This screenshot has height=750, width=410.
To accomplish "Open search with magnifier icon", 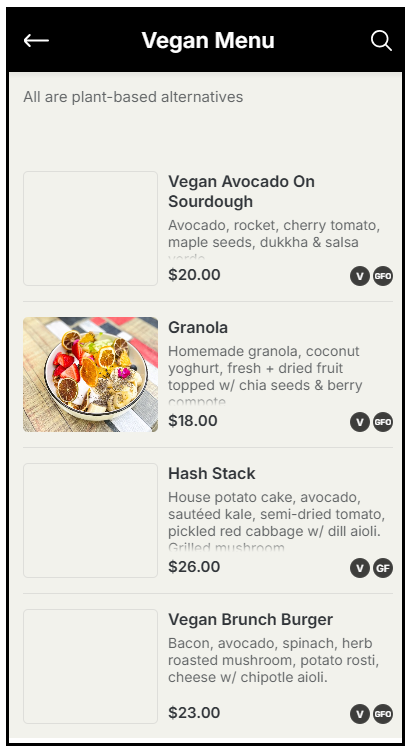I will tap(381, 41).
